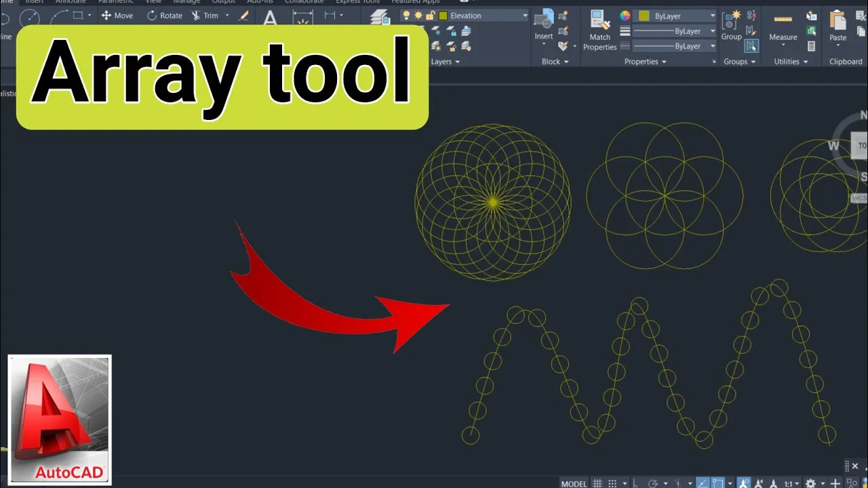Click the lineweight icon

(625, 31)
